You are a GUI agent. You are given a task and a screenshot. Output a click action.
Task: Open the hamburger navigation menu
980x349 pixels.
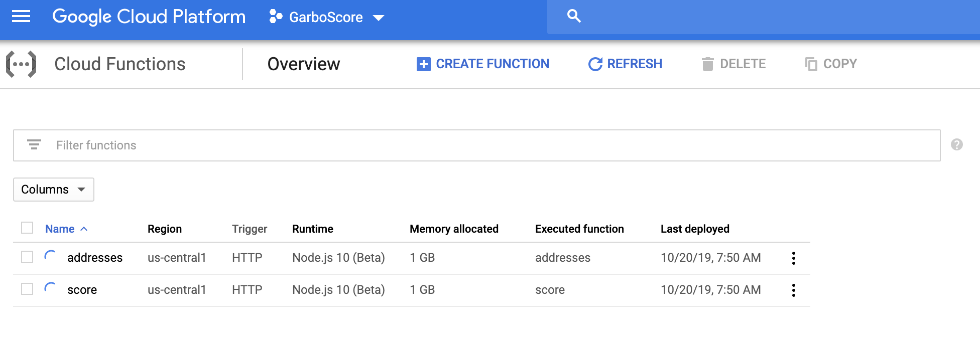coord(21,17)
